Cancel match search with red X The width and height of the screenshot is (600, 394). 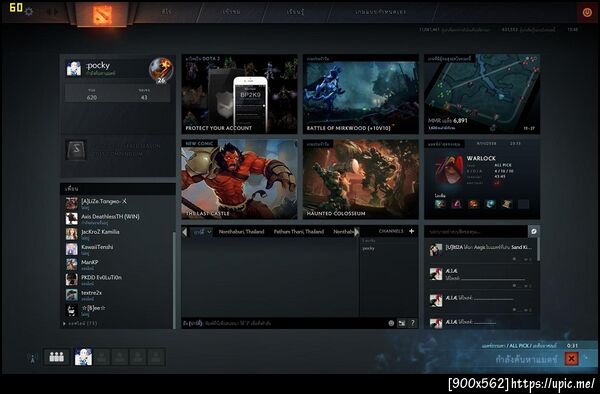coord(572,359)
